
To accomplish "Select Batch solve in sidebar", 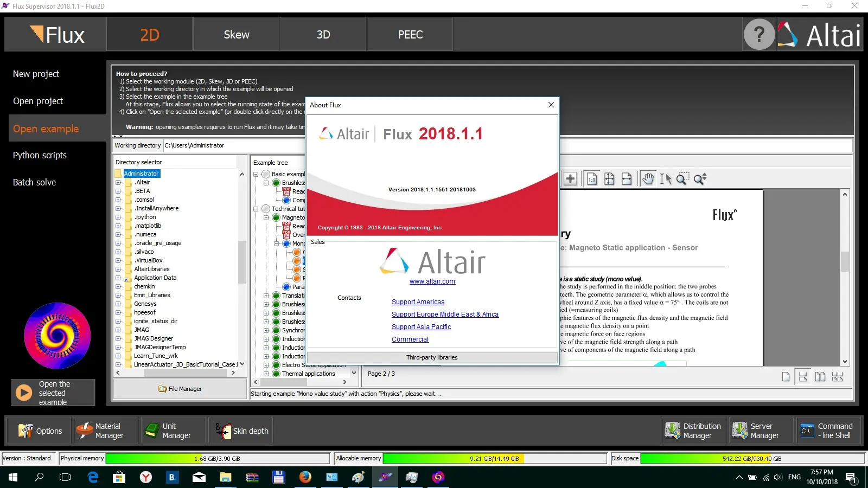I will click(x=34, y=182).
